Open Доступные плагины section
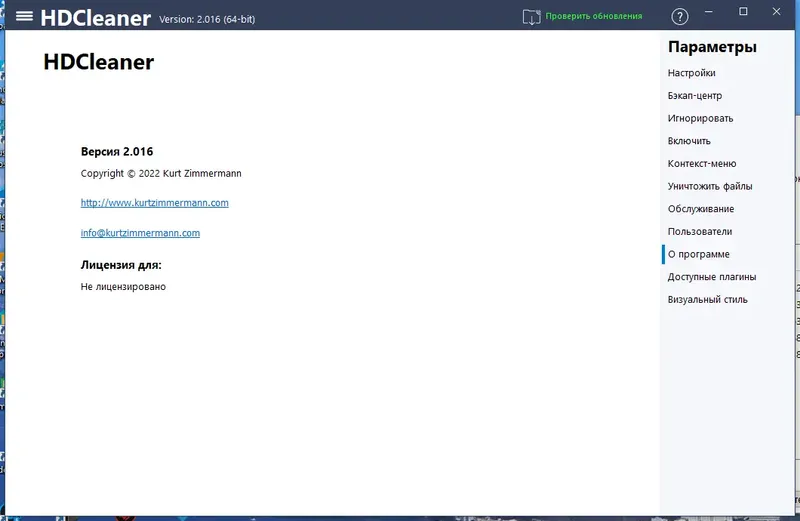 point(712,277)
